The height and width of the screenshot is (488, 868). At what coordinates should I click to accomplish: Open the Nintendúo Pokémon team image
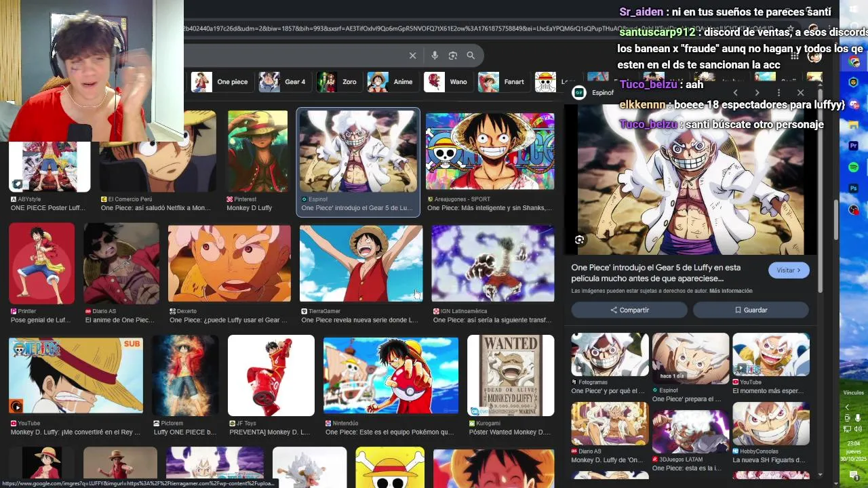(391, 375)
